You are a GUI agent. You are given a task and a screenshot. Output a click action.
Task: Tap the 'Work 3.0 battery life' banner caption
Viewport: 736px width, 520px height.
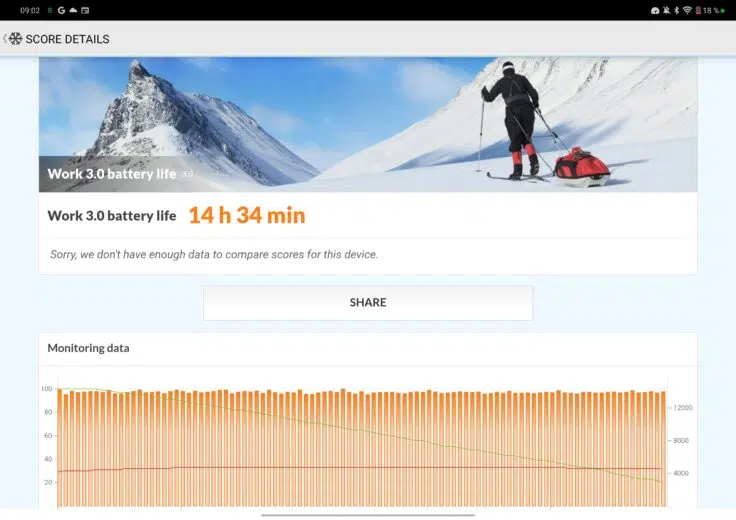click(112, 174)
